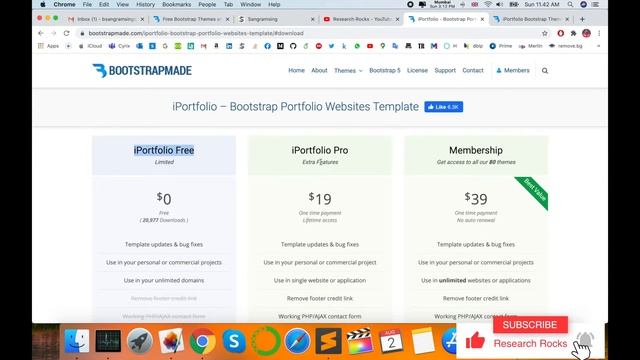Viewport: 640px width, 360px height.
Task: Open the About page link
Action: [319, 71]
